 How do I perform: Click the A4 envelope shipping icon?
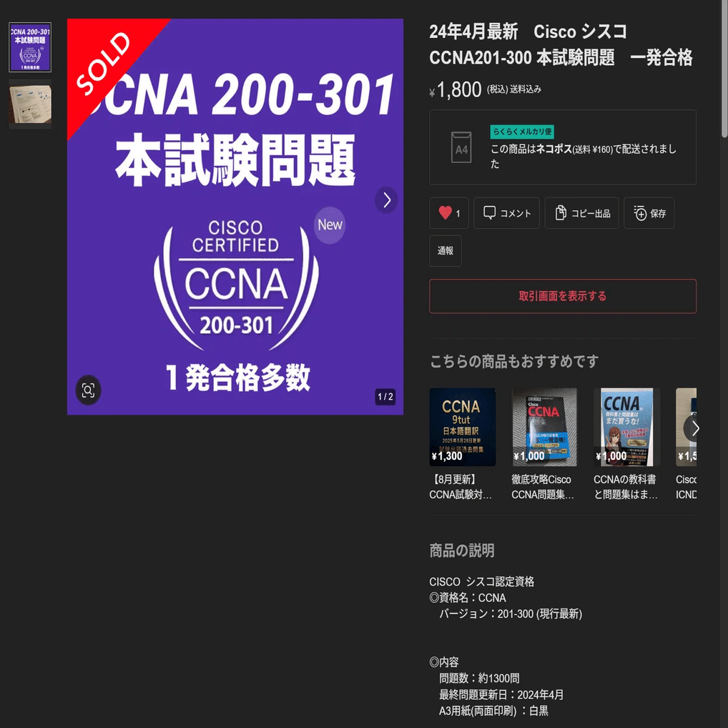[461, 147]
